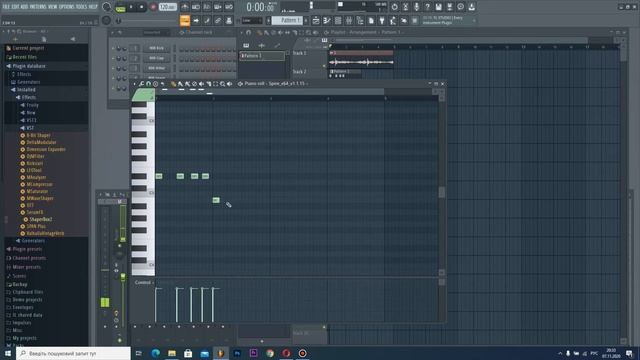Image resolution: width=640 pixels, height=360 pixels.
Task: Toggle the metronome icon in top toolbar
Action: 185,7
